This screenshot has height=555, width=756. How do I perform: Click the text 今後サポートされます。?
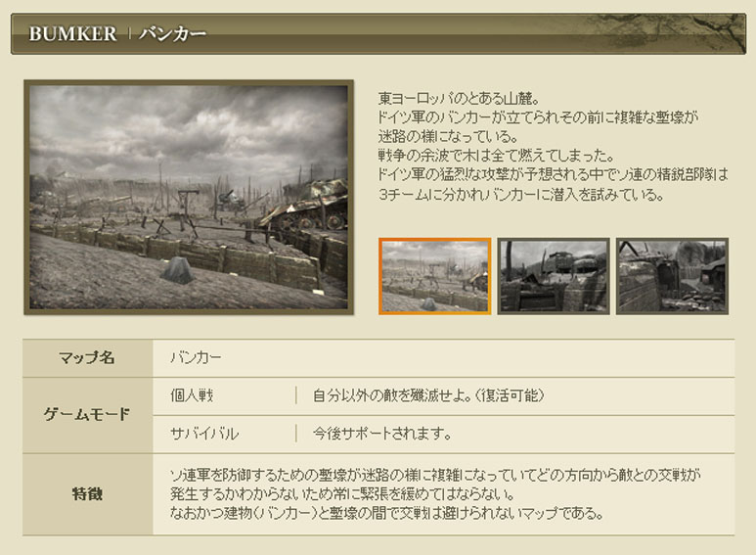[381, 434]
